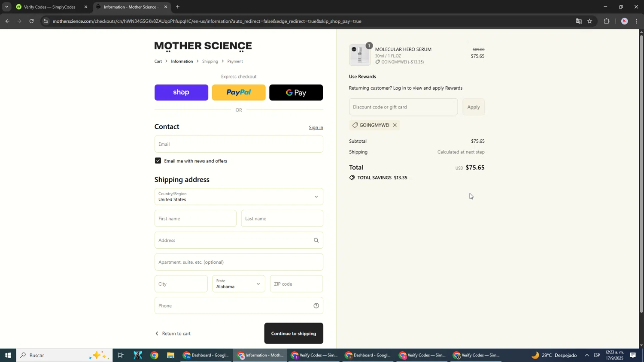Focus the Apartment, suite field
The width and height of the screenshot is (644, 362).
[x=239, y=262]
